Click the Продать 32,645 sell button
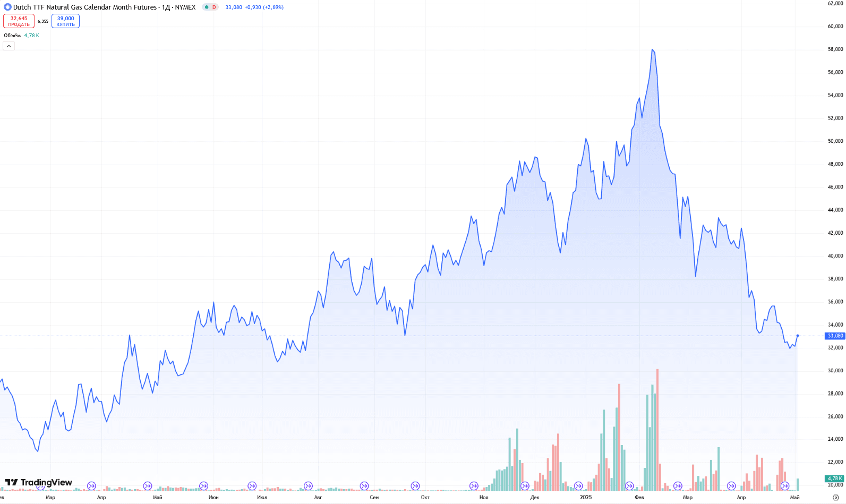 coord(19,21)
